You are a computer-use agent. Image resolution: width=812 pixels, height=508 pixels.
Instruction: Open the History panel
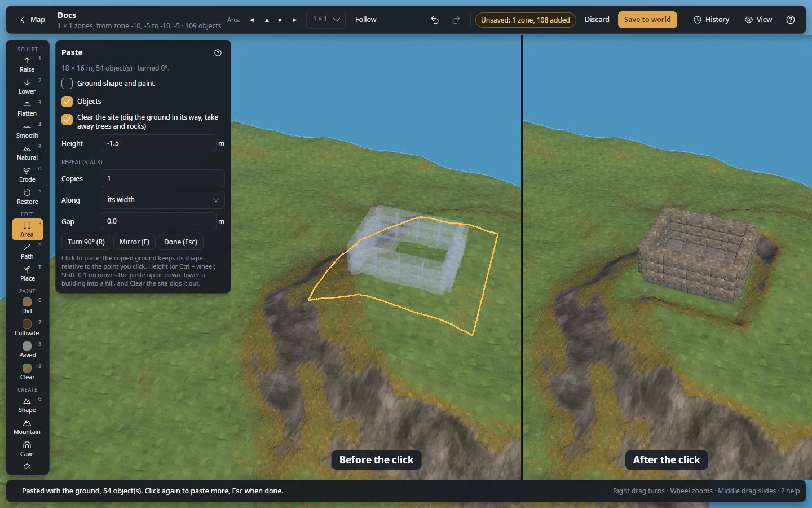click(711, 20)
